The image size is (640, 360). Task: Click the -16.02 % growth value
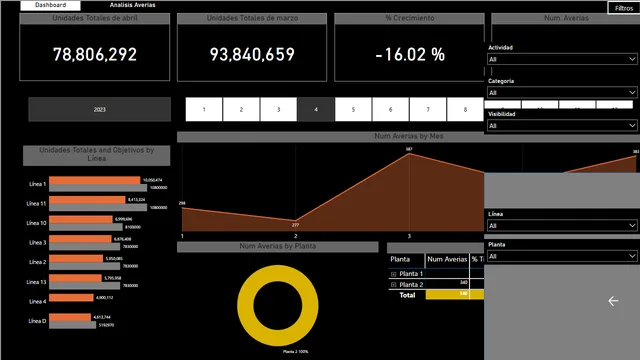point(410,54)
